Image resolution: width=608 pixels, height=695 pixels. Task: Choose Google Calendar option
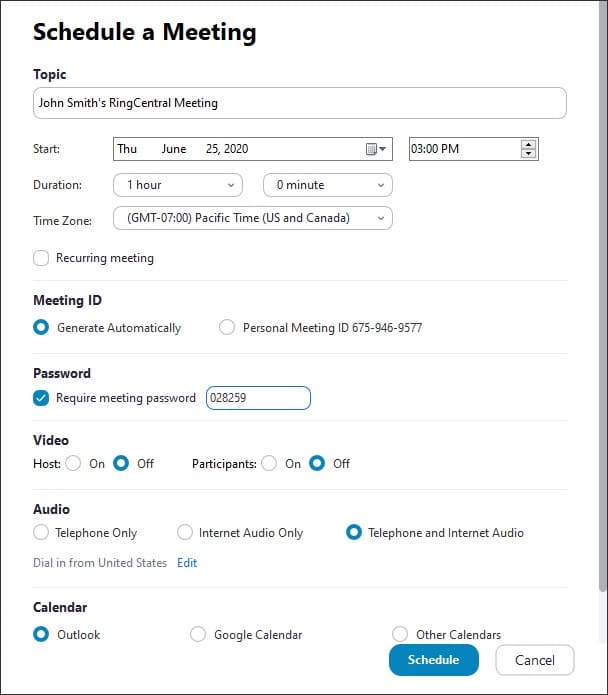[x=198, y=634]
